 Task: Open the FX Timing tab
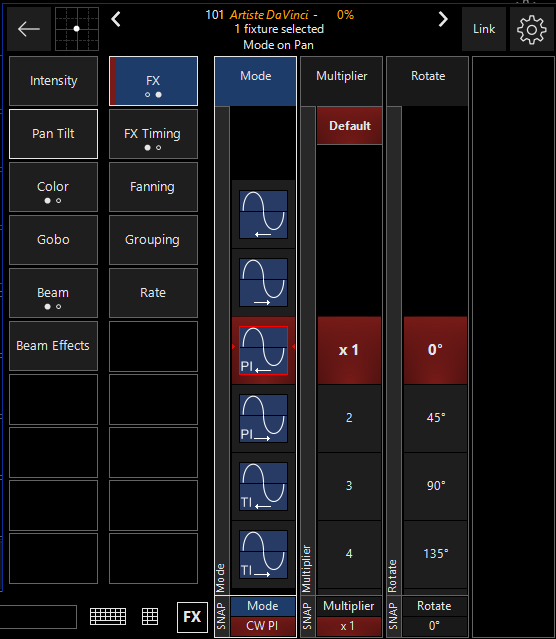[x=153, y=134]
